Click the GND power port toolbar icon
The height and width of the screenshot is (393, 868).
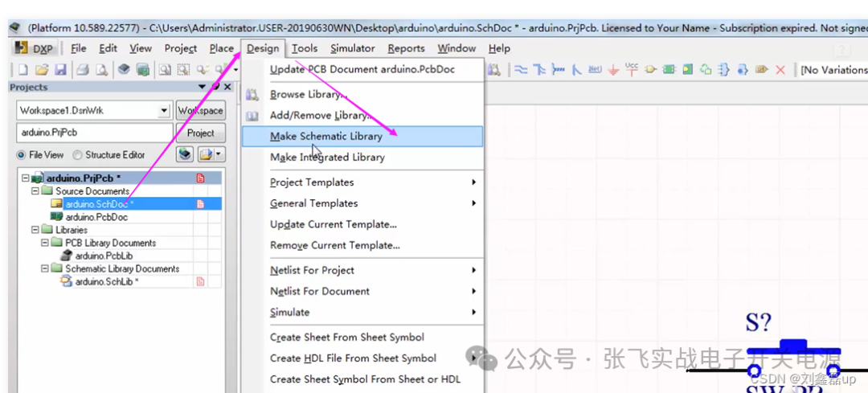[613, 70]
